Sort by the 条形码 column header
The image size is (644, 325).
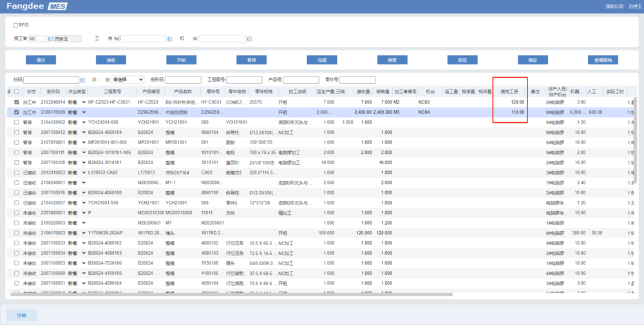[x=53, y=91]
